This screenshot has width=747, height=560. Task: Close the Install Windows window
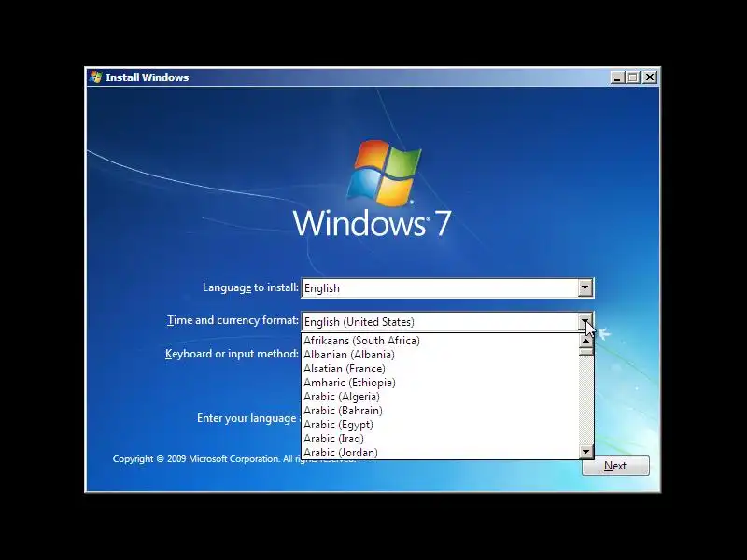[650, 77]
